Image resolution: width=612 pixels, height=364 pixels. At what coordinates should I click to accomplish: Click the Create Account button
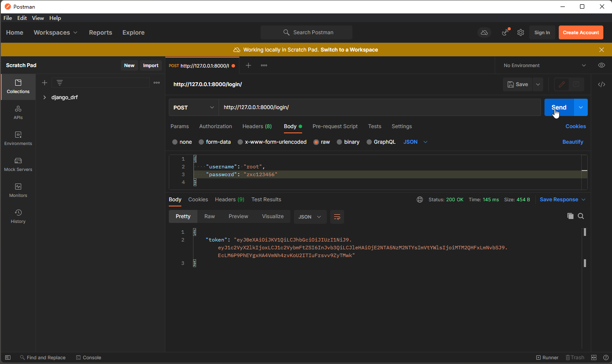click(x=581, y=32)
